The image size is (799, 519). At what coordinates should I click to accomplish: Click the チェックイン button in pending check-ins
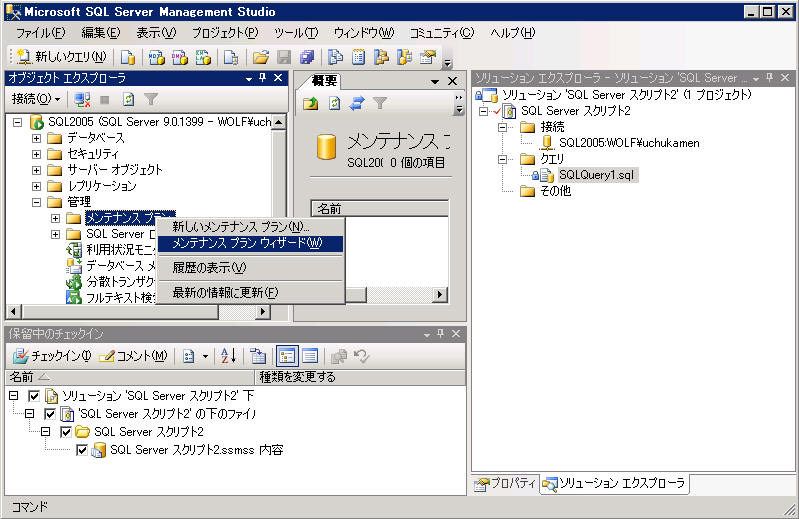[52, 356]
